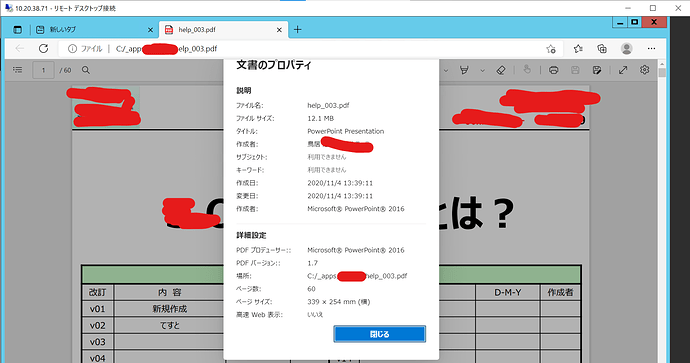The height and width of the screenshot is (363, 690).
Task: Click the PDF save-as icon
Action: (x=597, y=70)
